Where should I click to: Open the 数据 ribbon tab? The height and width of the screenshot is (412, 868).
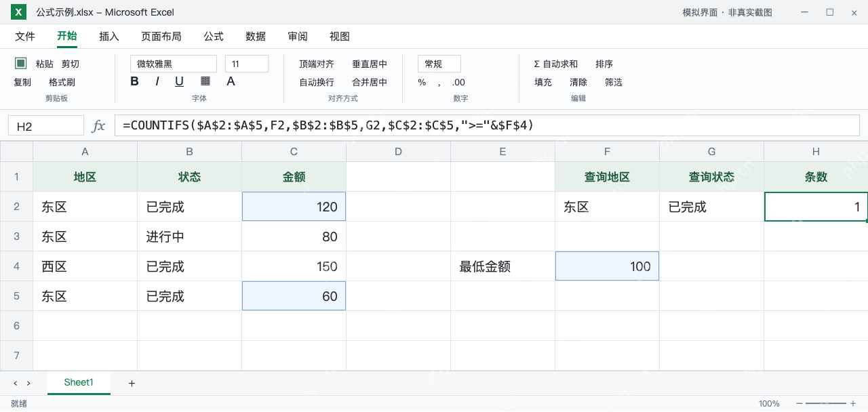256,37
